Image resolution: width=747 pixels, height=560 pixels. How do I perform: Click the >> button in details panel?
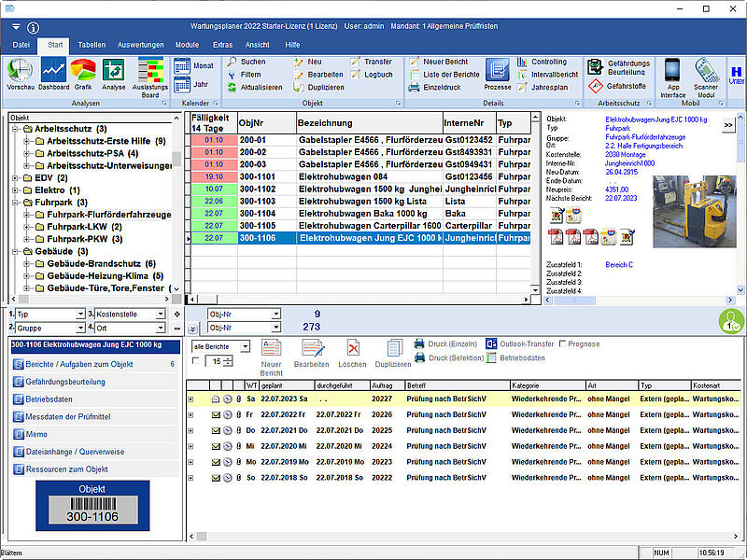click(x=728, y=125)
